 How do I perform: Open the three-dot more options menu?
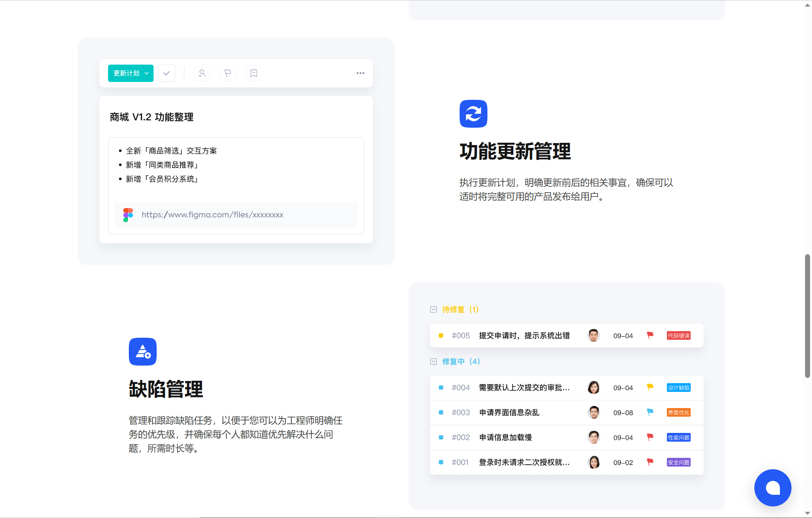point(360,73)
